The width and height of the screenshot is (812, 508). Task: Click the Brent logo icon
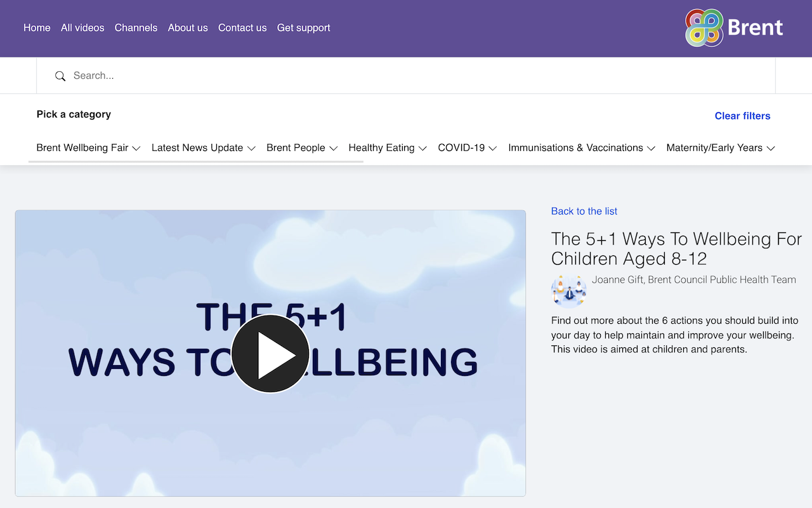tap(704, 28)
